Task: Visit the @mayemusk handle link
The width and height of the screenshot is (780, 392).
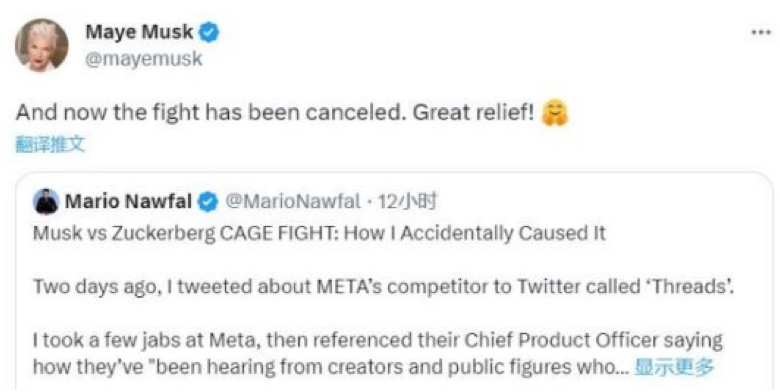Action: pyautogui.click(x=144, y=59)
